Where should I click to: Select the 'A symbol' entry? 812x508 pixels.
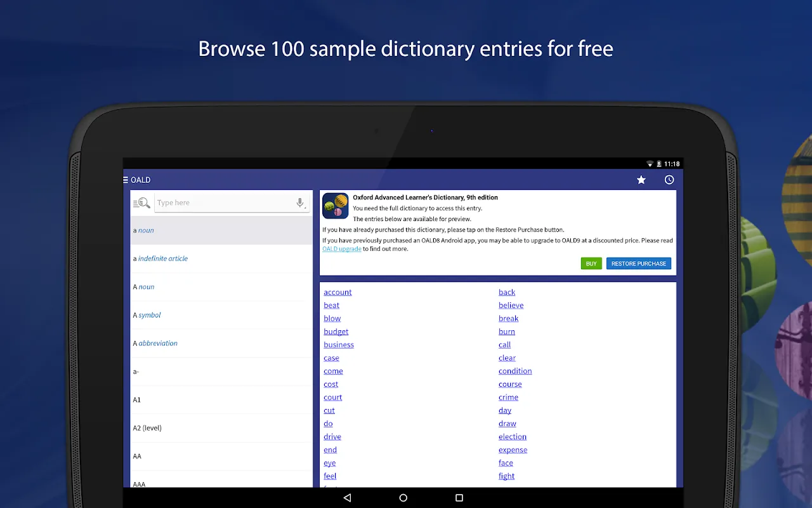pyautogui.click(x=221, y=315)
